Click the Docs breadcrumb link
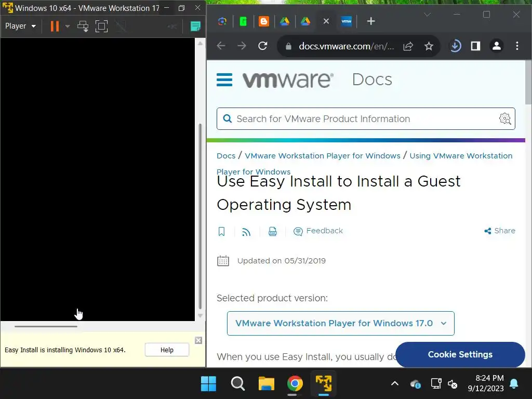This screenshot has height=399, width=532. point(226,156)
